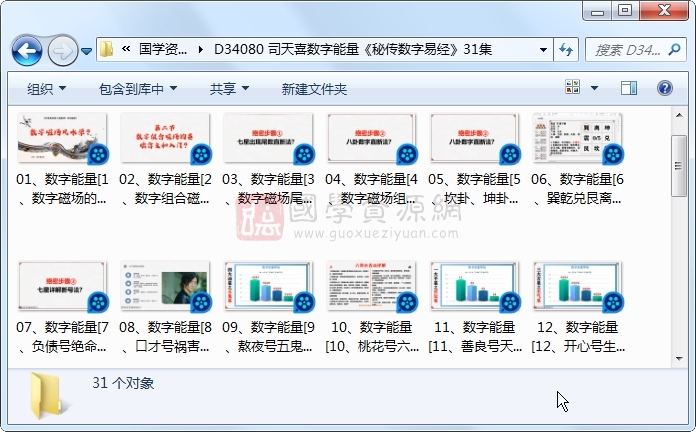Click the scrollbar up arrow
Screen dimensions: 696x432
[679, 115]
